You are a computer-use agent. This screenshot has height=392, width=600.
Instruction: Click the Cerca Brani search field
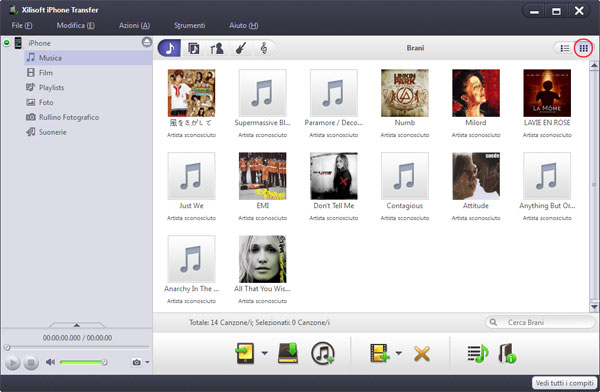pos(540,322)
